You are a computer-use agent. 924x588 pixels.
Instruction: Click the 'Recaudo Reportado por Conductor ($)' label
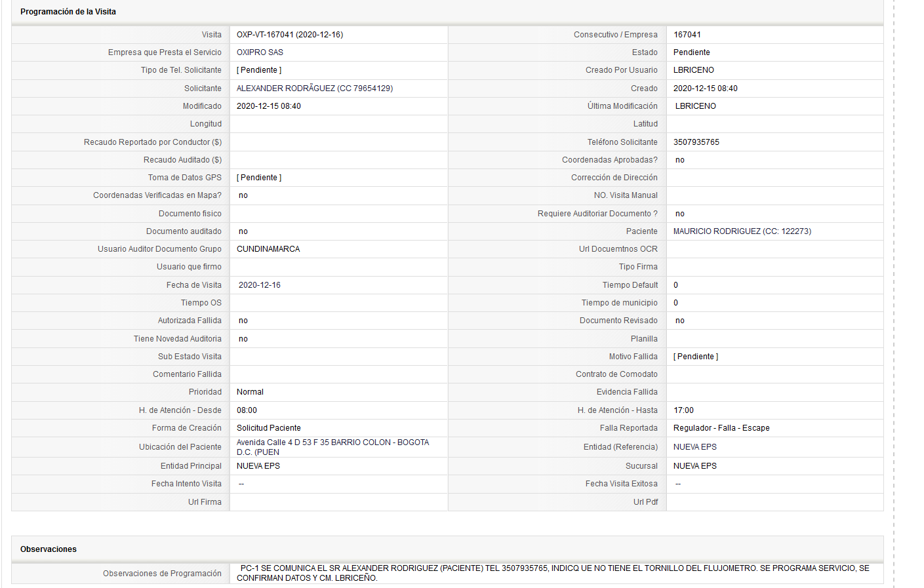[x=153, y=142]
